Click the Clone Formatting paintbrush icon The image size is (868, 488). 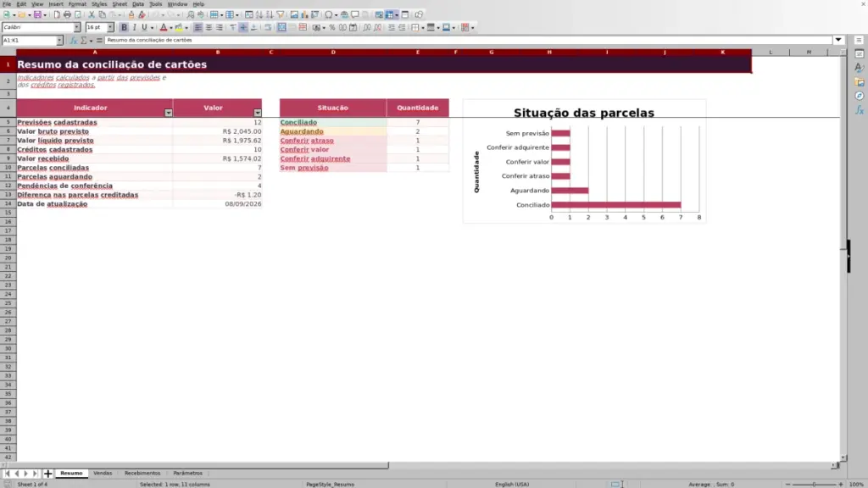(131, 15)
